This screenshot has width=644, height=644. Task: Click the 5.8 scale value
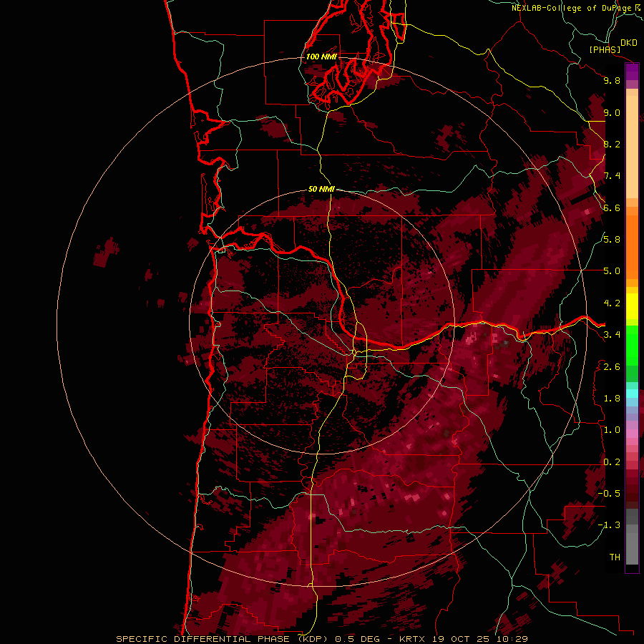point(612,240)
